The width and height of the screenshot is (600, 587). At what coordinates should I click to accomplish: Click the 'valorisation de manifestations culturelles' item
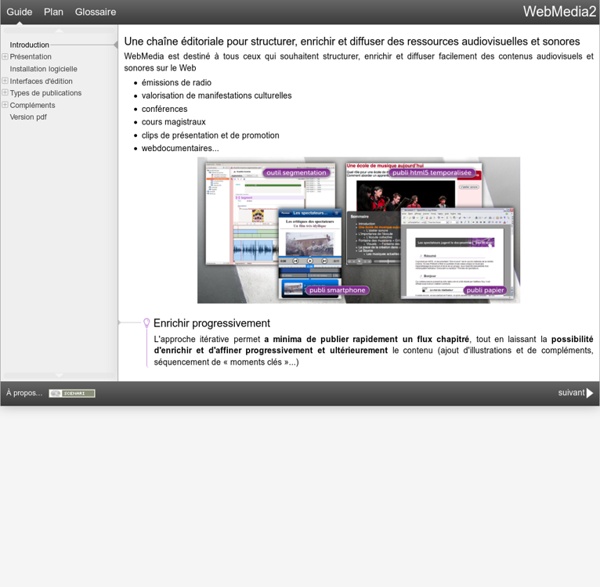217,96
